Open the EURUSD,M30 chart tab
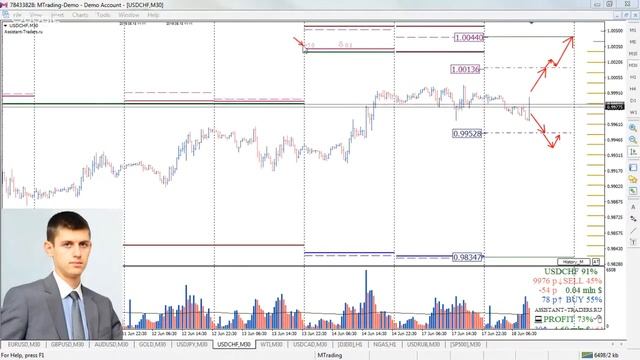This screenshot has width=640, height=360. 24,344
